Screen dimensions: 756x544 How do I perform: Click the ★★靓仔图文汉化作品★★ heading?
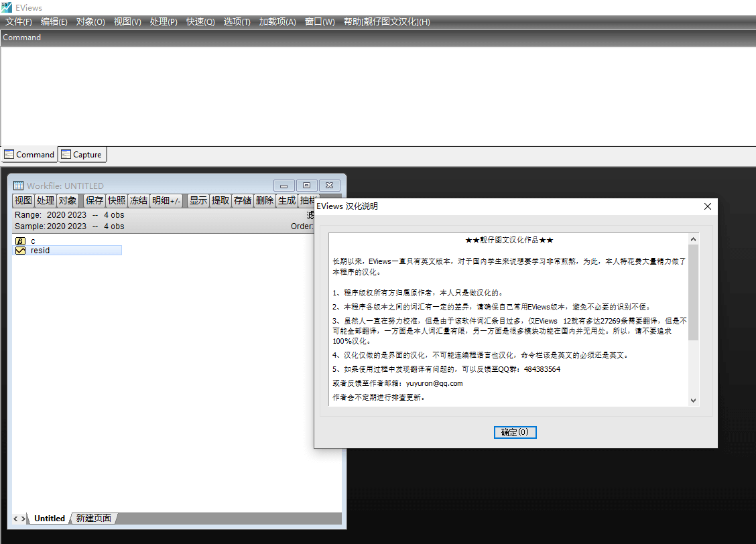(x=509, y=240)
